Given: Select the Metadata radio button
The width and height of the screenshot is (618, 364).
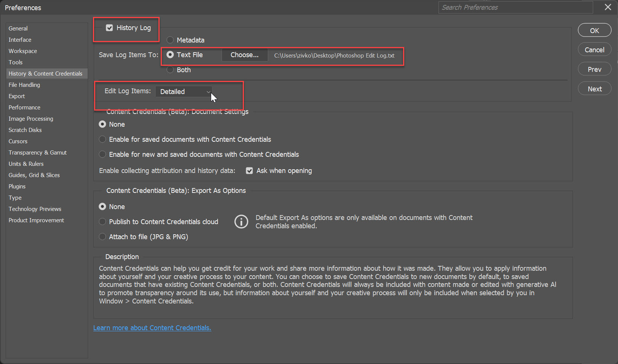Looking at the screenshot, I should pyautogui.click(x=170, y=40).
